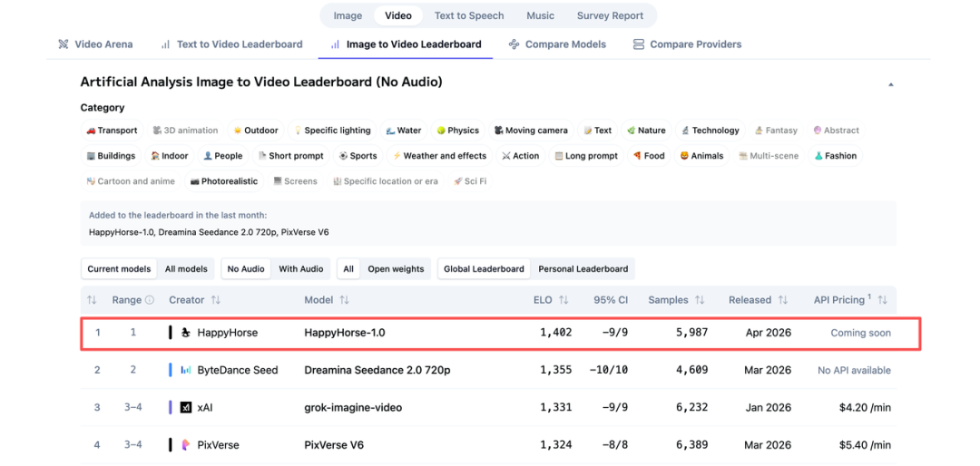Click the Compare Models icon

tap(514, 44)
